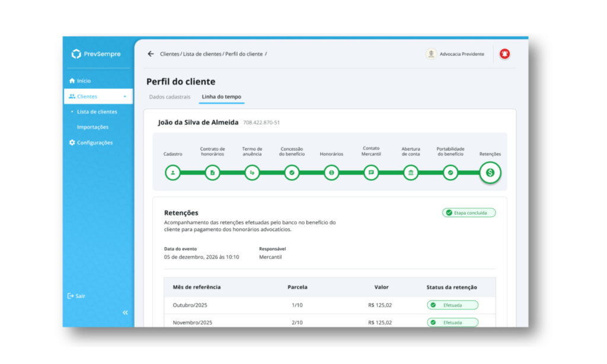Open the Contrato de honorários step icon

212,173
